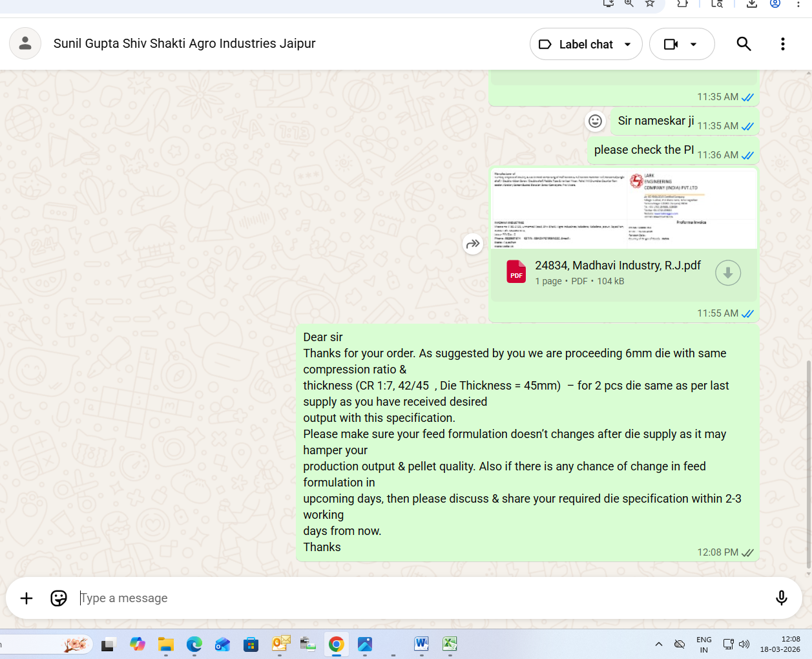The image size is (812, 659).
Task: Open Excel from the taskbar
Action: 450,643
